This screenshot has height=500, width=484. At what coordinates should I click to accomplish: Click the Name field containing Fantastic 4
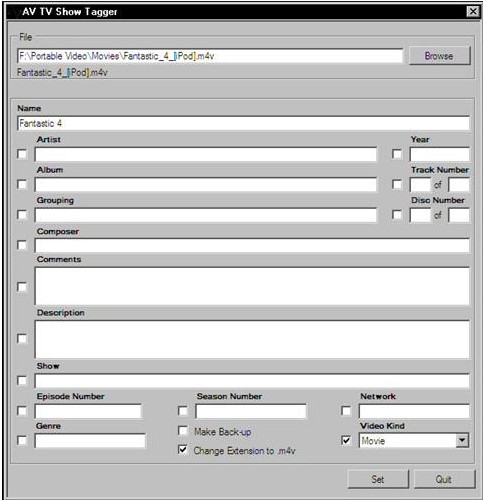tap(243, 123)
